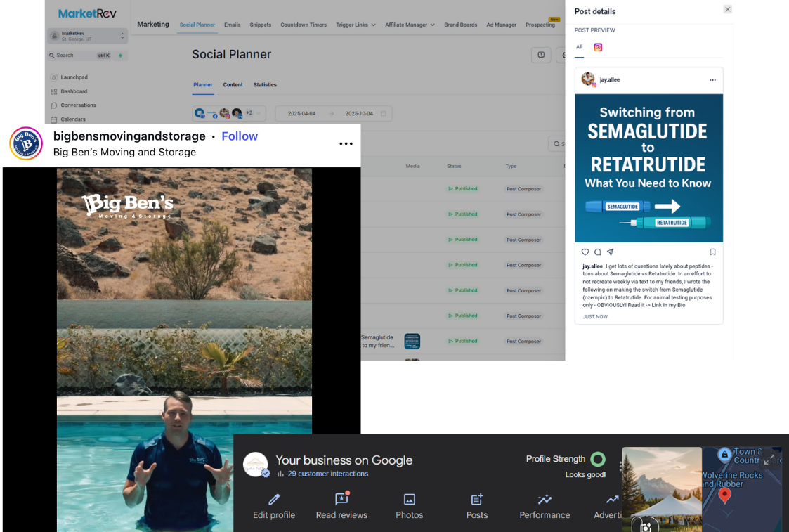Open the Content tab in Social Planner
The image size is (789, 532).
click(233, 85)
